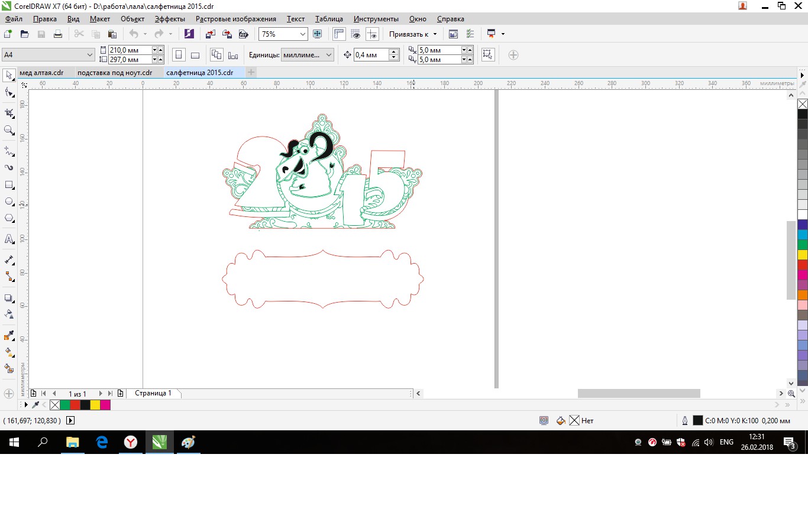The image size is (808, 532).
Task: Click the Import icon
Action: point(210,34)
